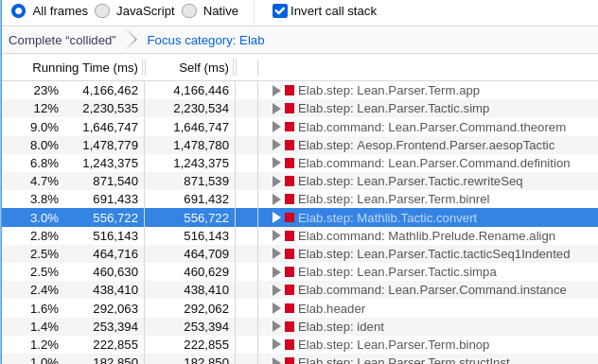598x364 pixels.
Task: Select Elab.step: Lean.Parser.Tactic.simp text
Action: click(394, 109)
